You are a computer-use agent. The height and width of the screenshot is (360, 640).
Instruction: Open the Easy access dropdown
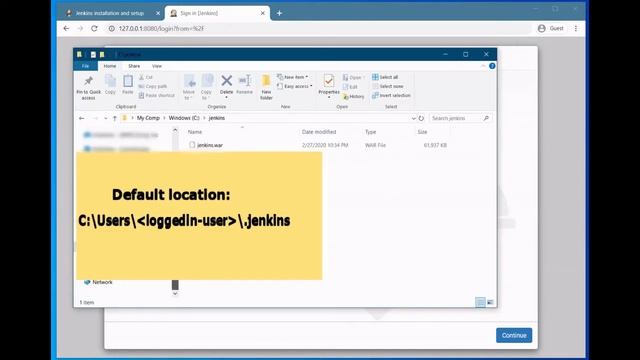(295, 86)
